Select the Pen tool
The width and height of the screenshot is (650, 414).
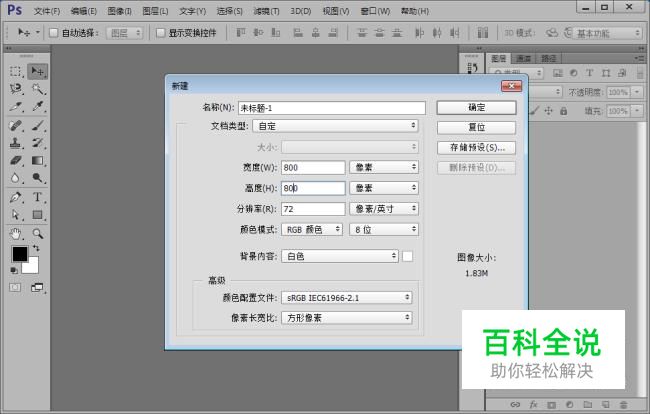15,197
